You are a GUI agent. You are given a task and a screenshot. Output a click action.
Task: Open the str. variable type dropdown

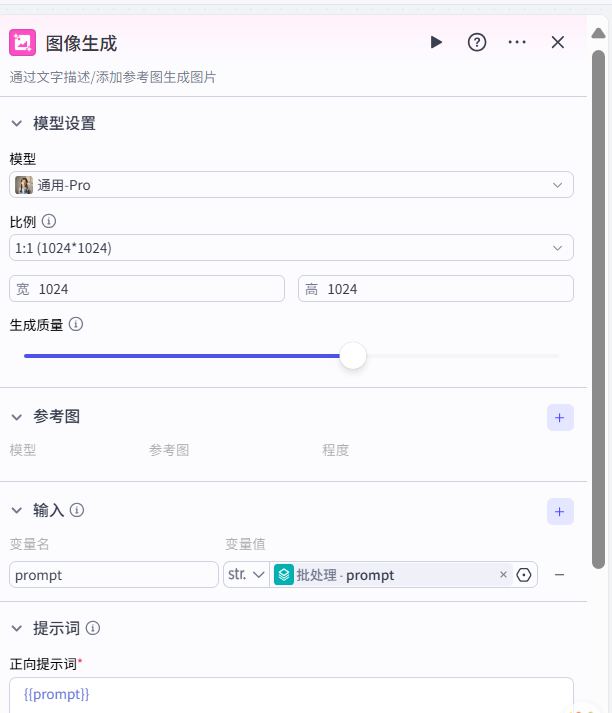[x=246, y=575]
